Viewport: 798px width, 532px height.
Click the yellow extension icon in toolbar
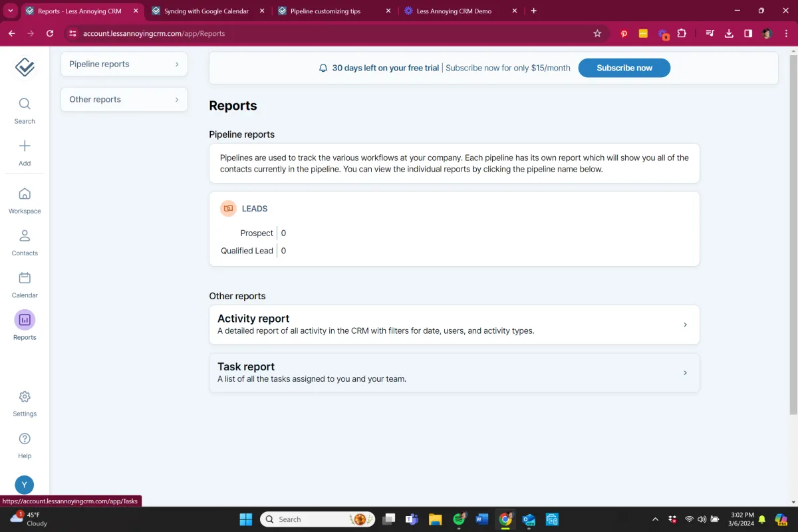pyautogui.click(x=643, y=33)
